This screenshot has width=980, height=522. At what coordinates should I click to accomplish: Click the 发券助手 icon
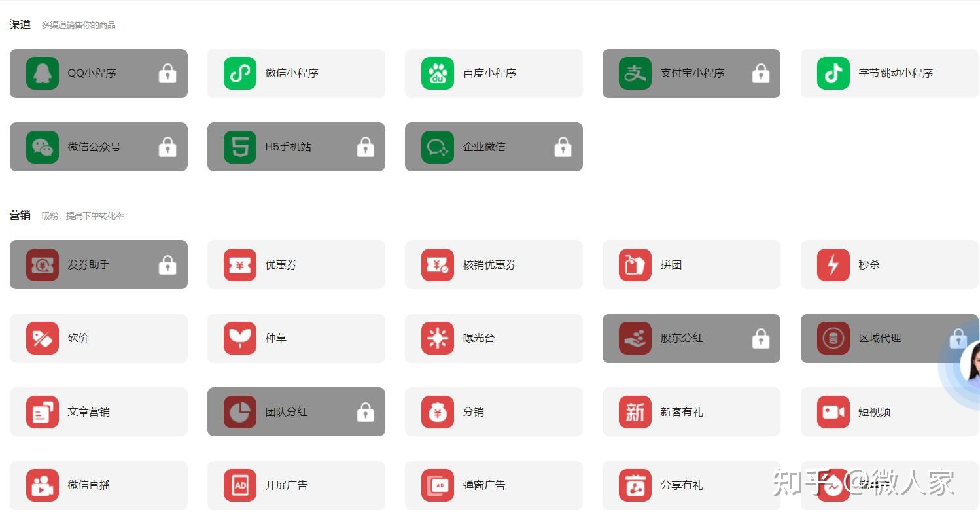click(x=43, y=265)
